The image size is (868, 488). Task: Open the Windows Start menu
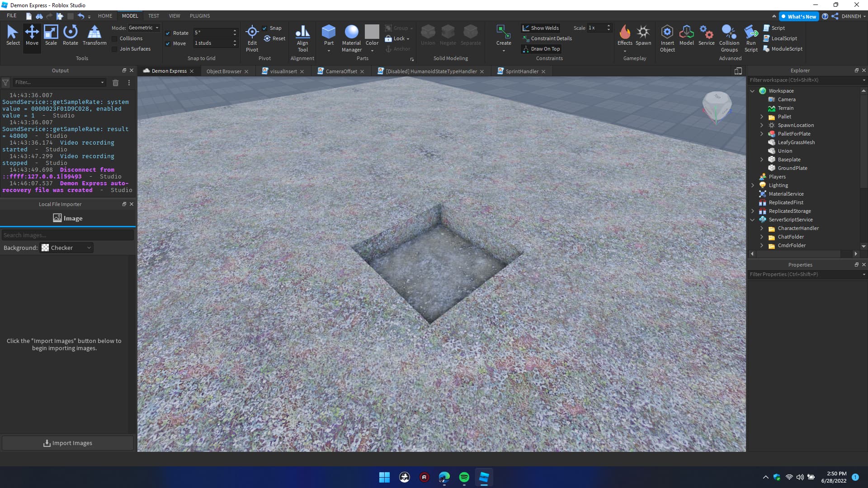(384, 477)
